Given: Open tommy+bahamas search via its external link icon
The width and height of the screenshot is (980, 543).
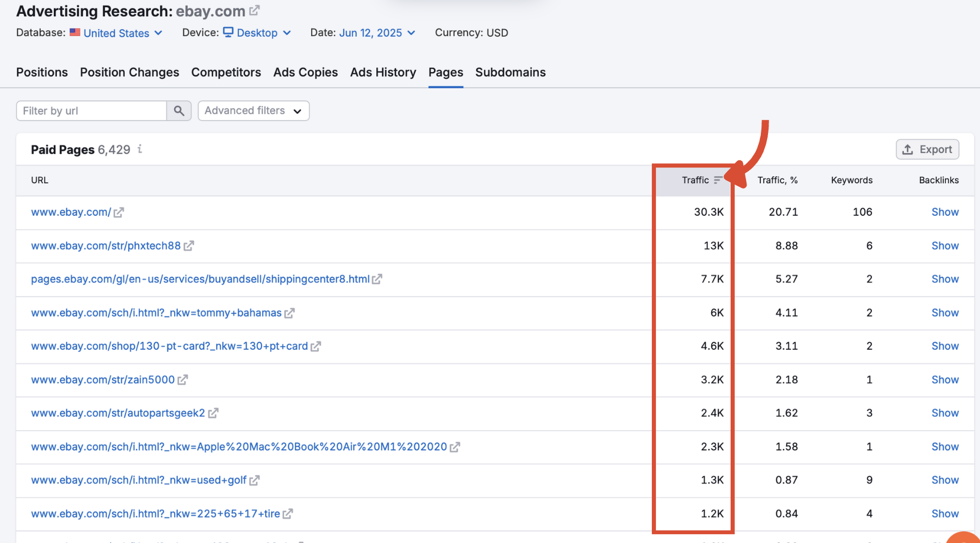Looking at the screenshot, I should (x=290, y=312).
